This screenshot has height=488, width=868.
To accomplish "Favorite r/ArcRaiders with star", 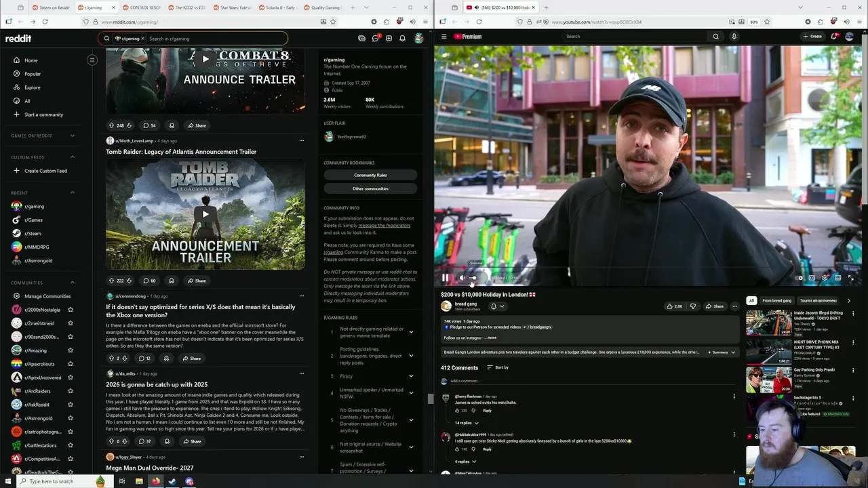I will 71,391.
